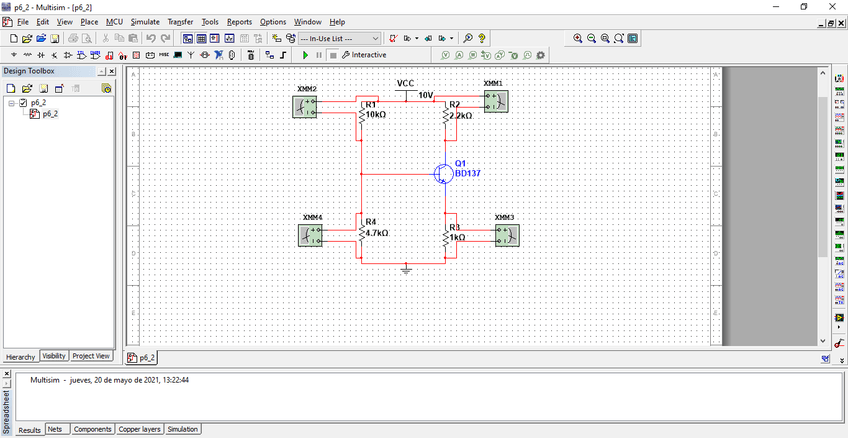
Task: Open the Grapher view icon
Action: point(229,38)
